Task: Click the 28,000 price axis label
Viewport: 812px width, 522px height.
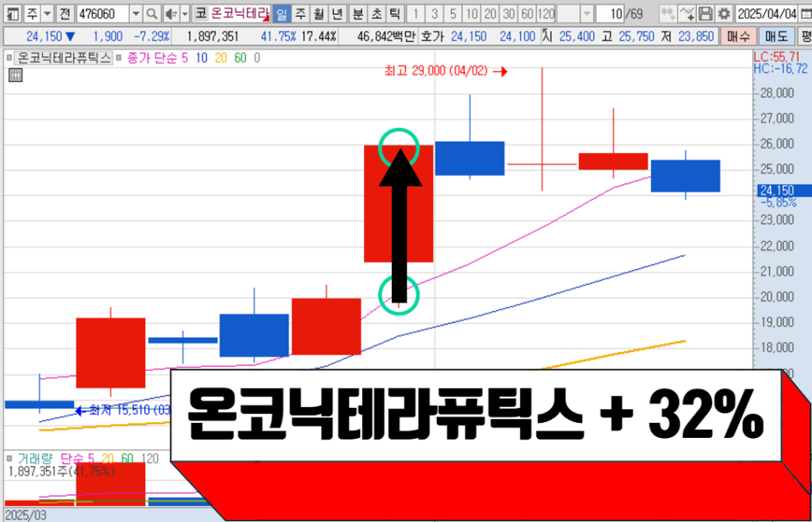Action: (776, 94)
